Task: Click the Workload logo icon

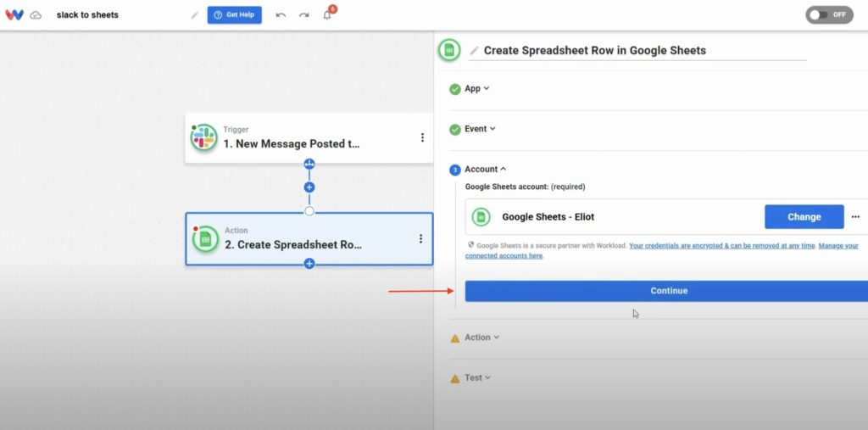Action: 14,15
